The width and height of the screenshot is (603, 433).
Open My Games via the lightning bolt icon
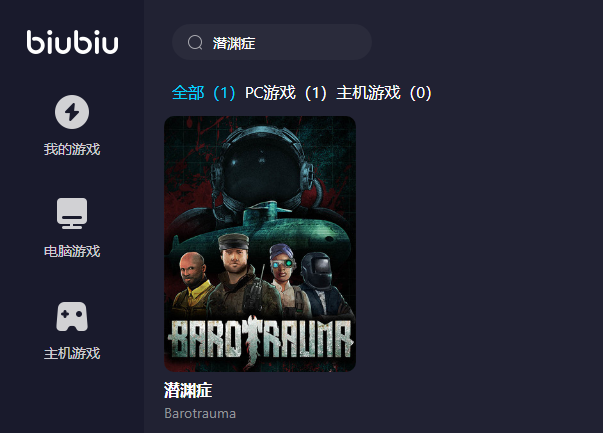[72, 112]
